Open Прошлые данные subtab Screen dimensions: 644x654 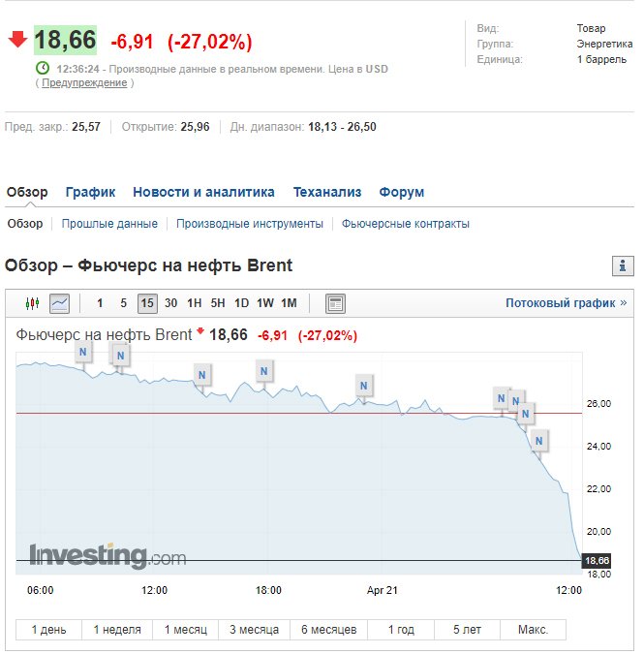(109, 224)
